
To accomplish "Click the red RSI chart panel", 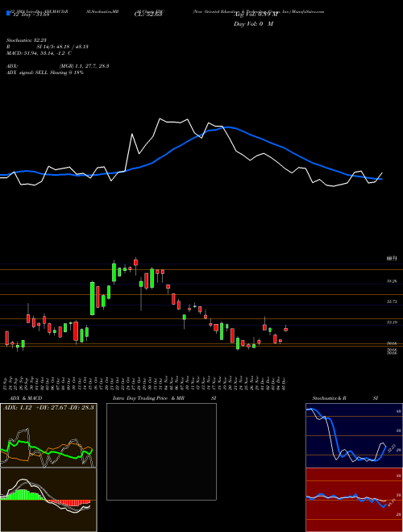I will click(x=354, y=500).
